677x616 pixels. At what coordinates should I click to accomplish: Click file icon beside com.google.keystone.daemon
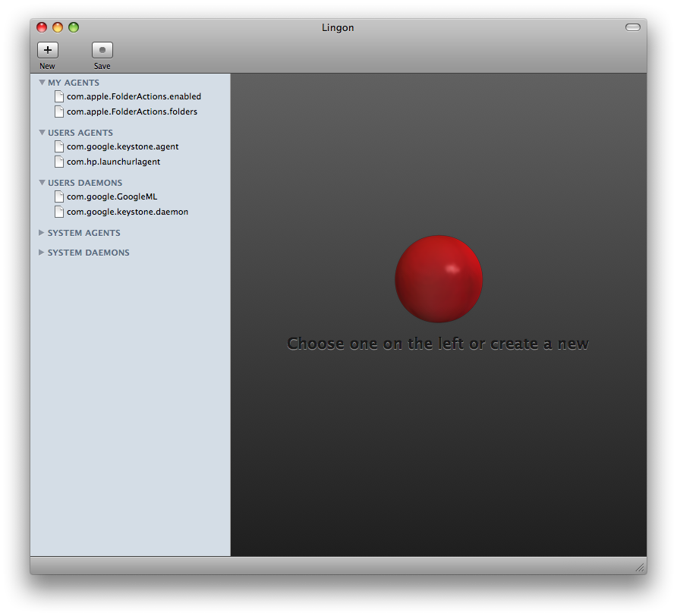click(59, 212)
